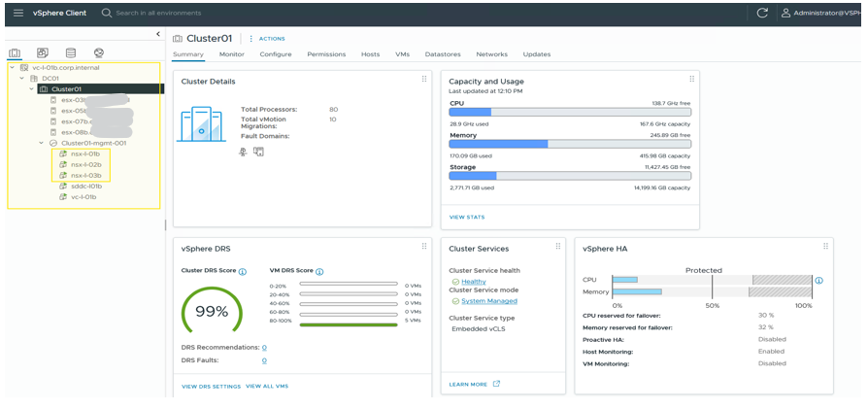Click the vSphere HA info icon

[819, 281]
